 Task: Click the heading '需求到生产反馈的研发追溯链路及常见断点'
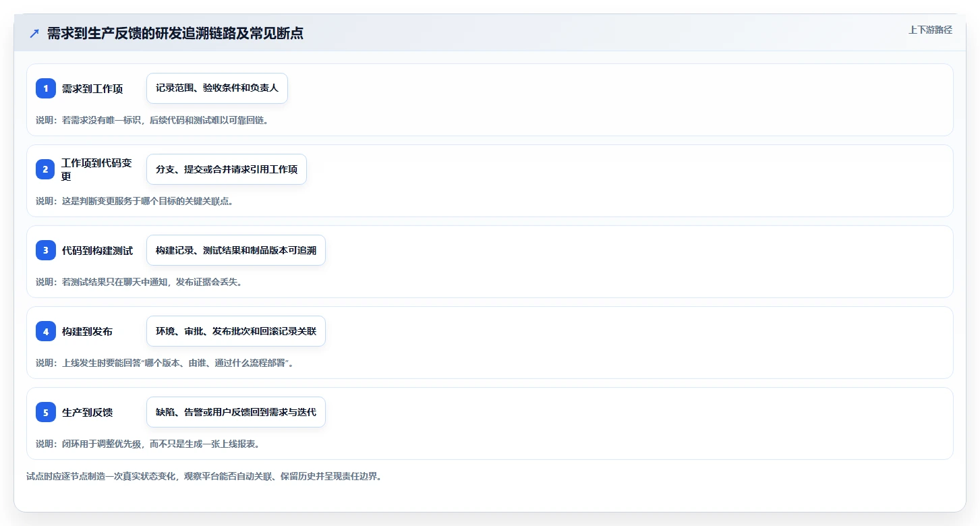coord(175,34)
